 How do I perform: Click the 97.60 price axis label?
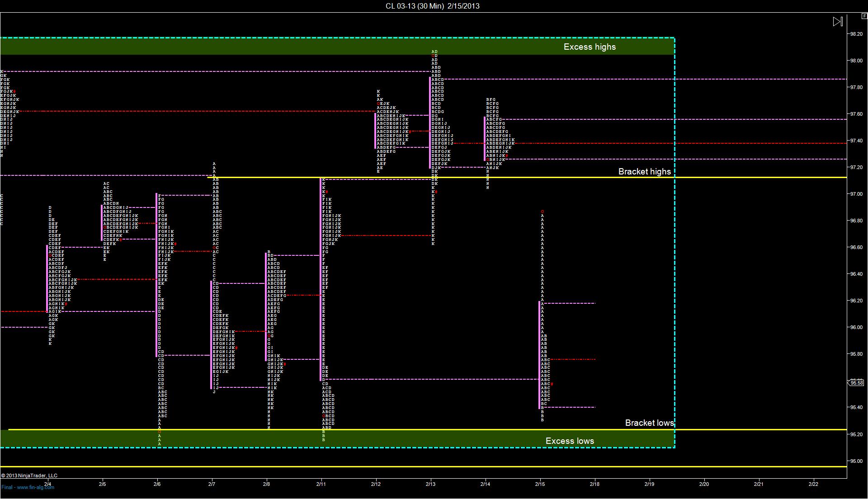[x=856, y=114]
